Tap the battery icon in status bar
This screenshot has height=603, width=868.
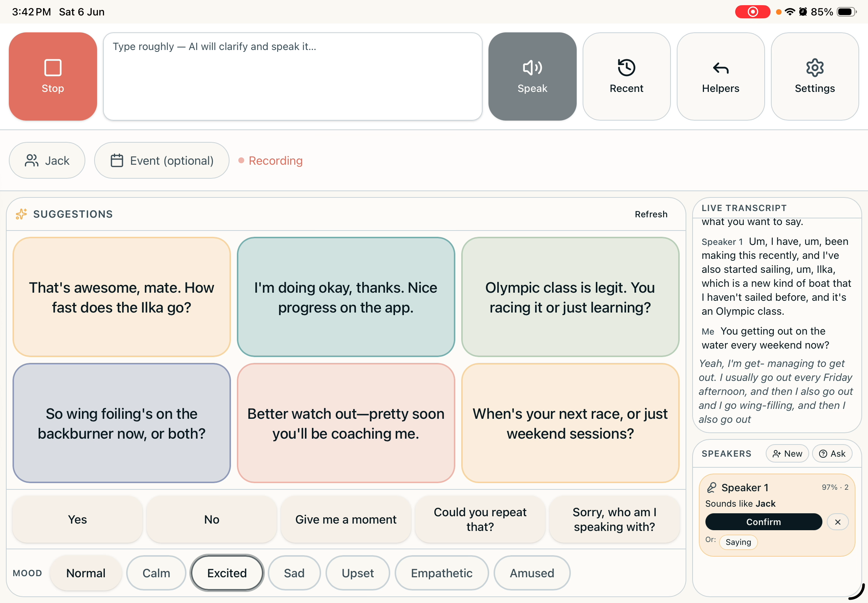(x=846, y=12)
